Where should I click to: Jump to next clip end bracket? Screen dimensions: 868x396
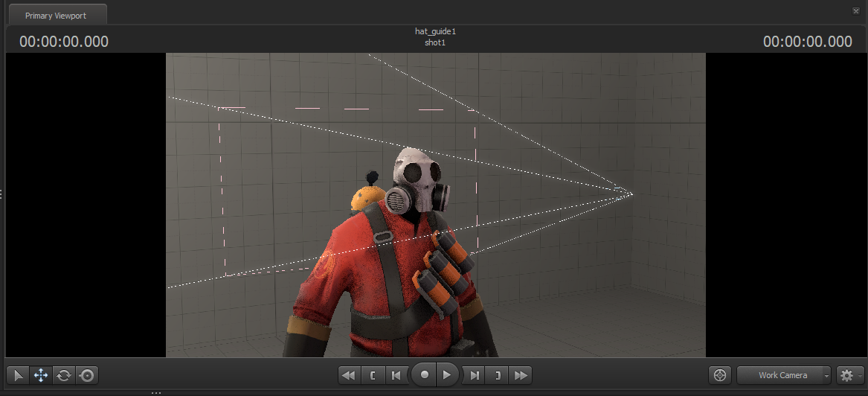click(x=497, y=375)
